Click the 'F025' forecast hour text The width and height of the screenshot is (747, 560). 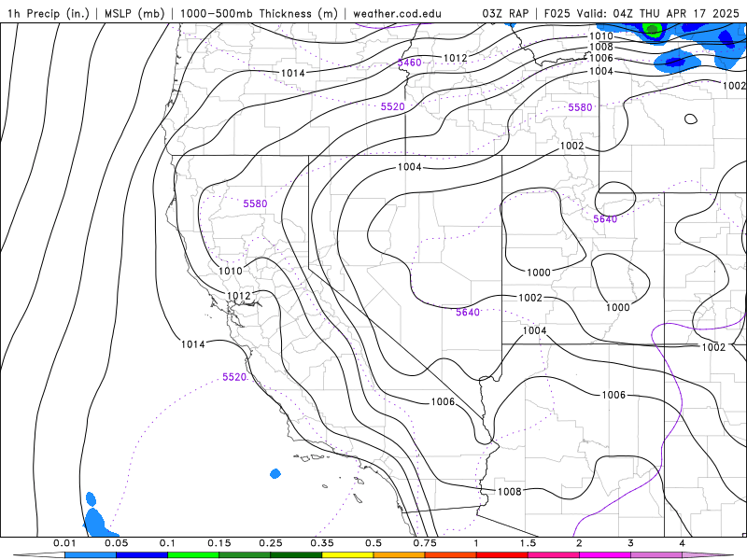(x=557, y=14)
